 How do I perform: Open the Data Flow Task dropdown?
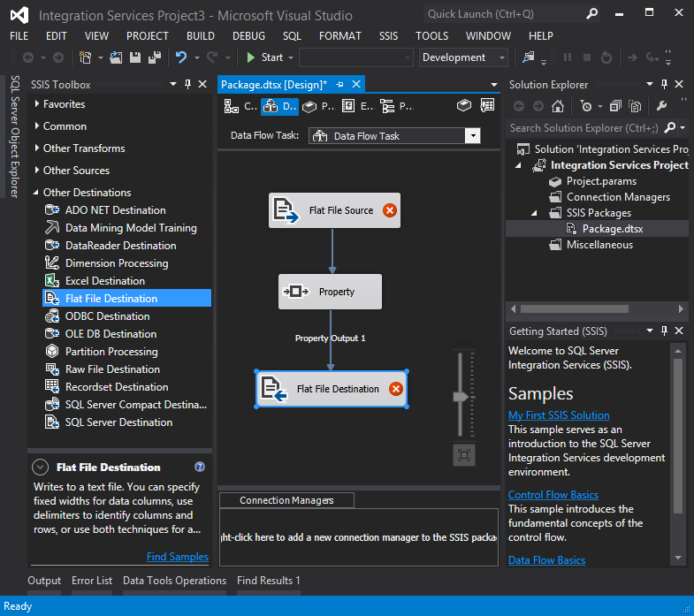472,136
